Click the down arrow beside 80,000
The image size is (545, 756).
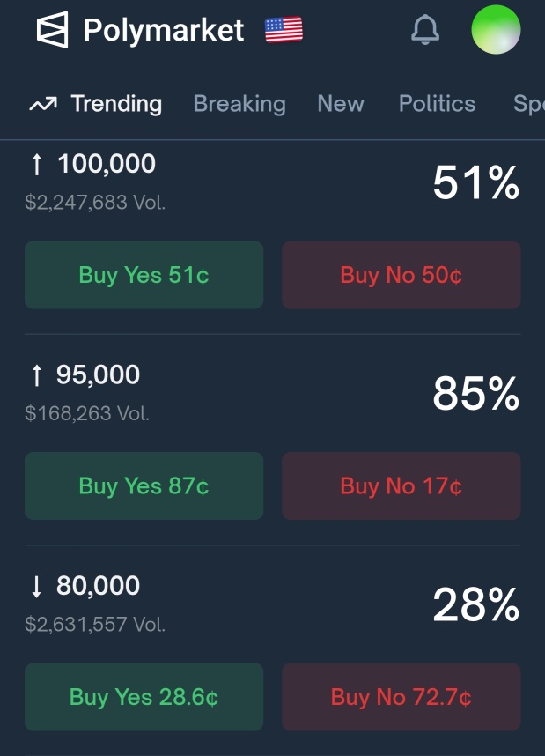(36, 586)
